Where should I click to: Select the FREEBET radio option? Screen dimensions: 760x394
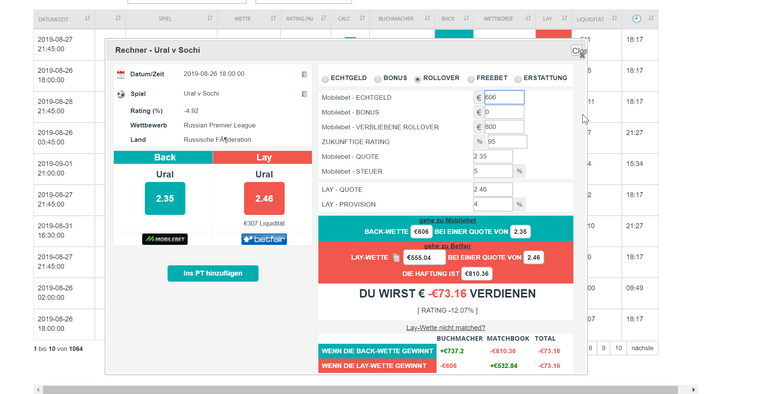pyautogui.click(x=471, y=79)
